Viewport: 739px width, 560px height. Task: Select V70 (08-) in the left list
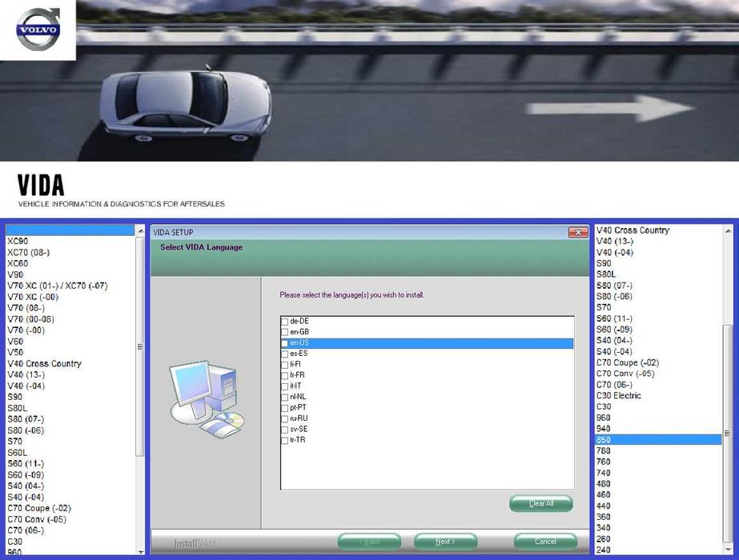click(70, 308)
